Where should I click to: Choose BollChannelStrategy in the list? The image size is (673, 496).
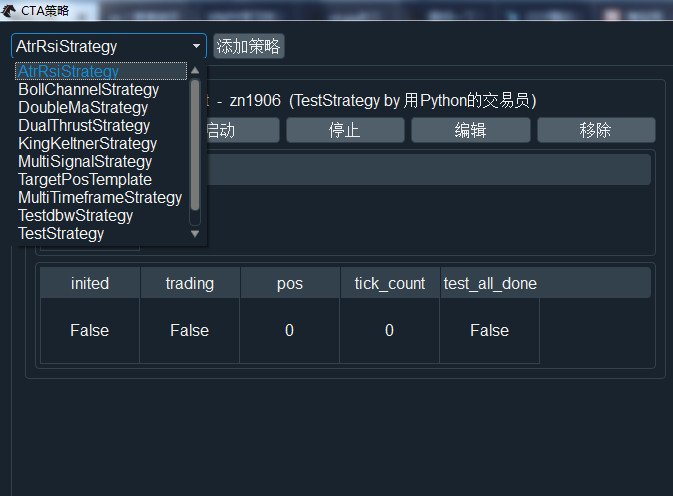[88, 89]
